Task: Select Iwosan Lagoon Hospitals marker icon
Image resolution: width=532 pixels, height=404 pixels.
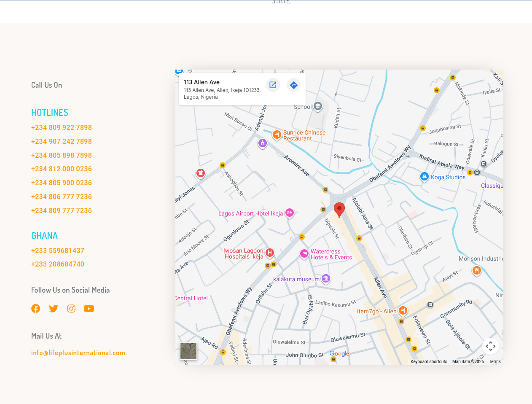Action: 270,253
